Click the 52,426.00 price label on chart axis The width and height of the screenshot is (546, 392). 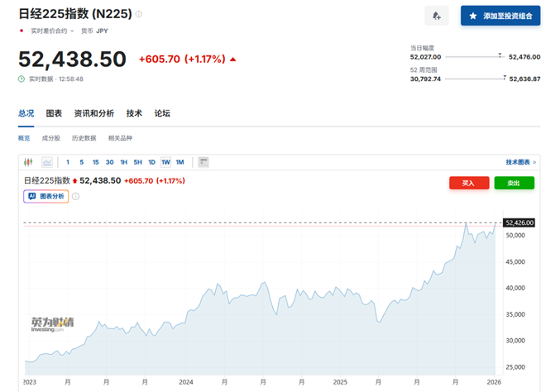520,222
